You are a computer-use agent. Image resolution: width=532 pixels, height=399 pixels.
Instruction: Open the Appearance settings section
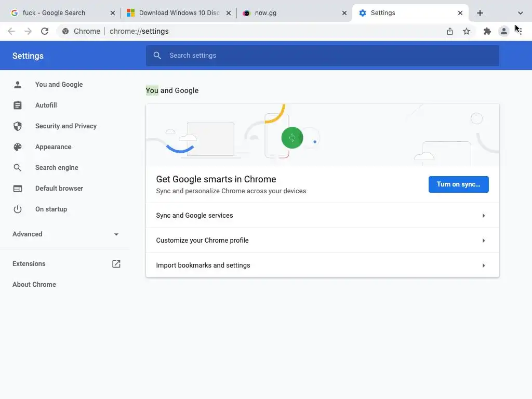pyautogui.click(x=54, y=147)
